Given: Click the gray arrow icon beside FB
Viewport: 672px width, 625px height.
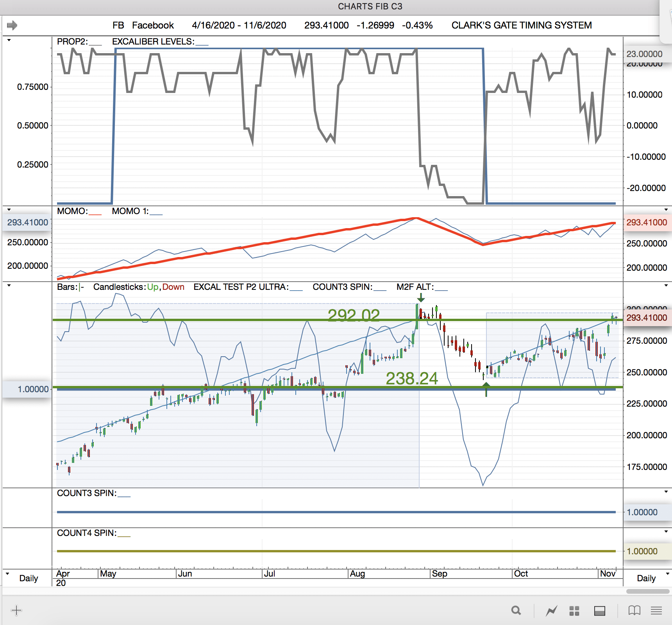Looking at the screenshot, I should (12, 25).
